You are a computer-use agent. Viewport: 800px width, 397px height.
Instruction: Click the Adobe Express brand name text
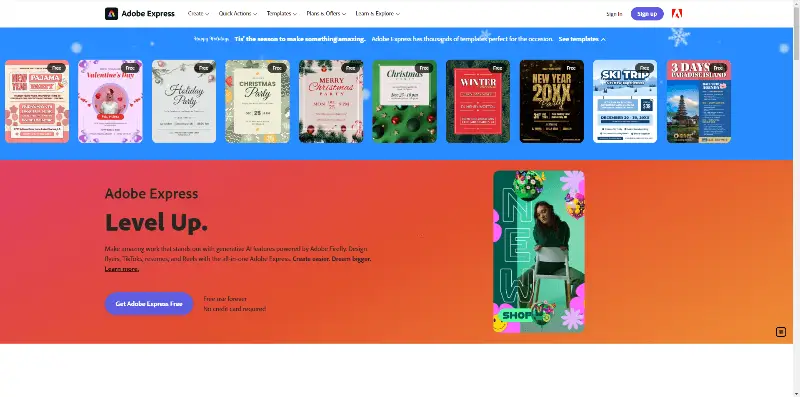coord(148,14)
